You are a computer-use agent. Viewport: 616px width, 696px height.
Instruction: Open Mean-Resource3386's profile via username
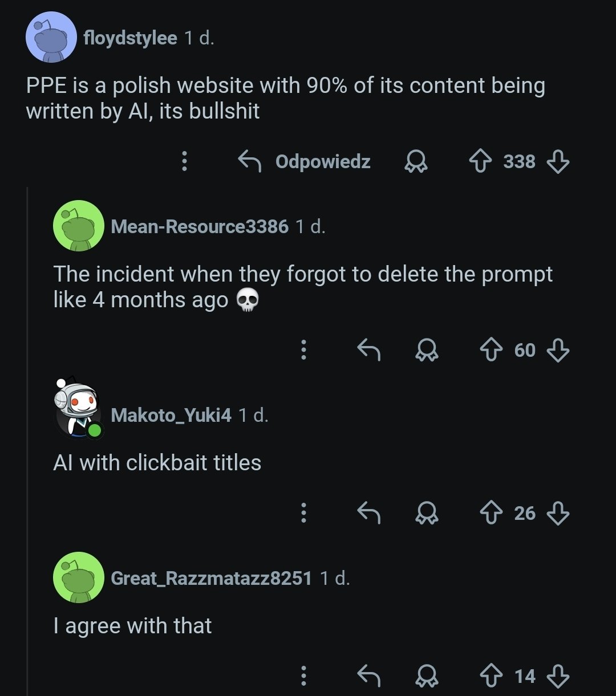(200, 226)
